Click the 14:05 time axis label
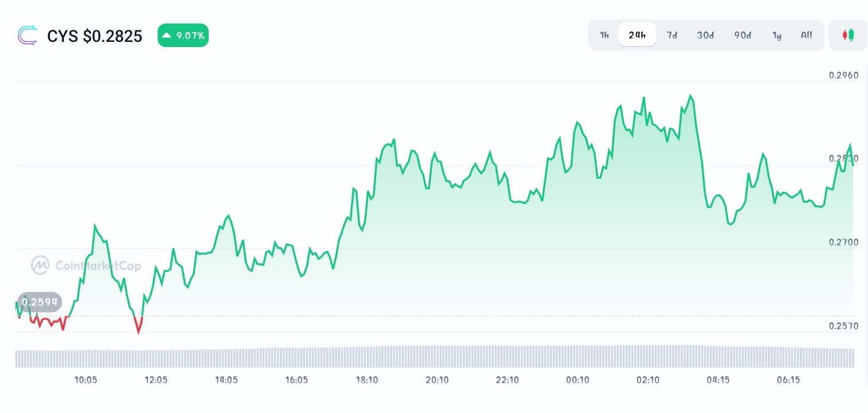This screenshot has width=868, height=413. click(x=226, y=380)
